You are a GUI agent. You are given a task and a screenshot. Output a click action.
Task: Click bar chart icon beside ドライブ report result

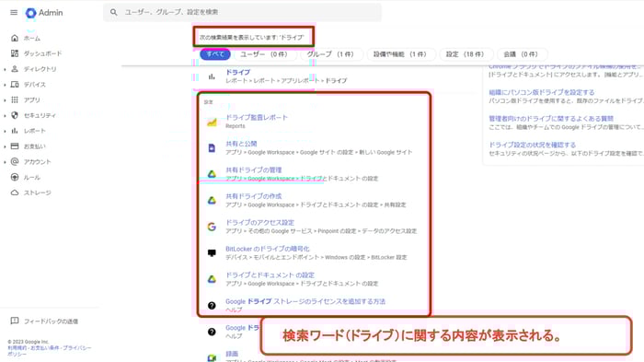coord(212,76)
